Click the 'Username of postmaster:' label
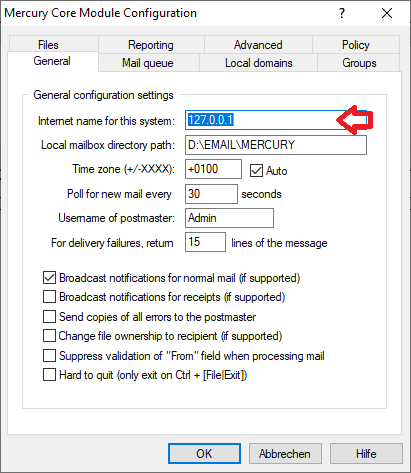411x473 pixels. click(x=116, y=218)
